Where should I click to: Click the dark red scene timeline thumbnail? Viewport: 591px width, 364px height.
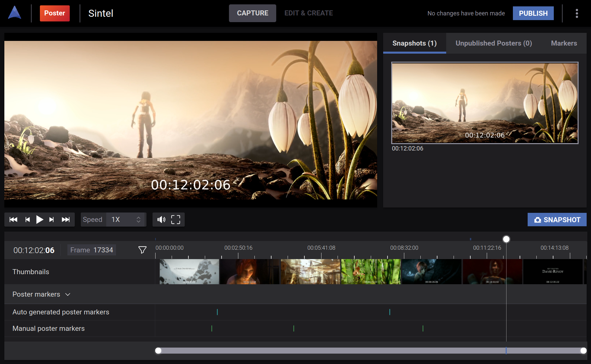coord(492,272)
